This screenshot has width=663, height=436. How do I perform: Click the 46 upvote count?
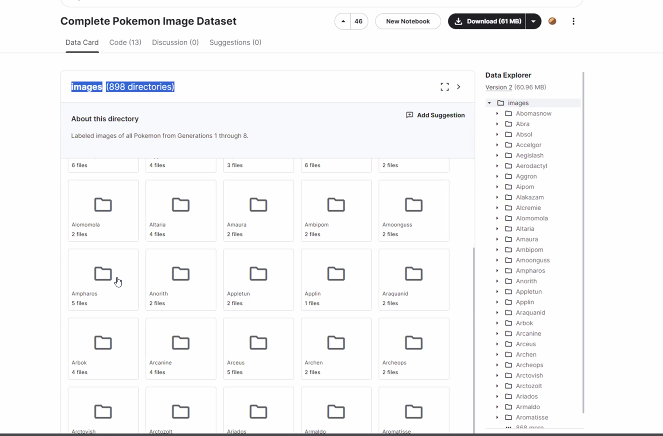359,21
